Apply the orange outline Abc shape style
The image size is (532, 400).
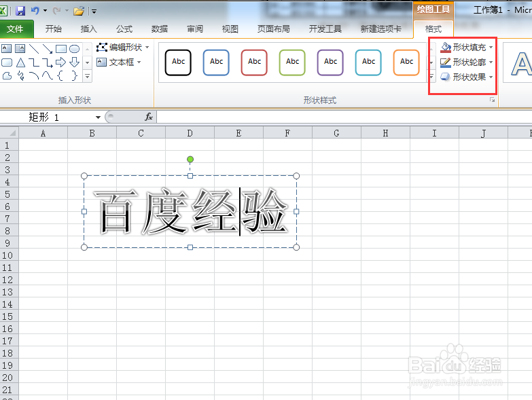[x=406, y=62]
